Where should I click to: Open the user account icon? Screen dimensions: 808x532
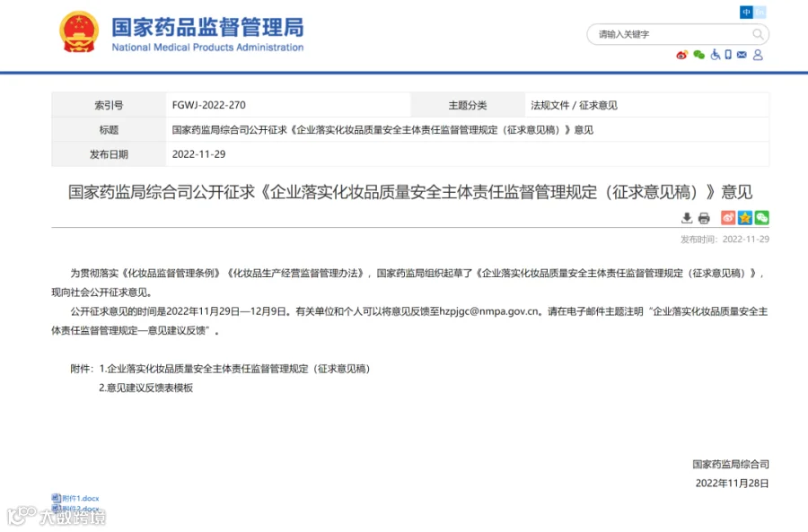pos(758,55)
